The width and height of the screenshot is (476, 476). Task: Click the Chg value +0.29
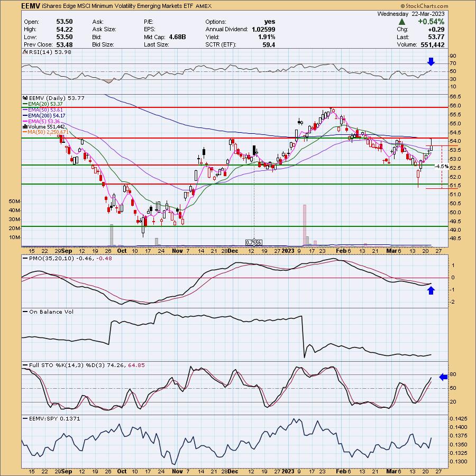click(x=436, y=30)
